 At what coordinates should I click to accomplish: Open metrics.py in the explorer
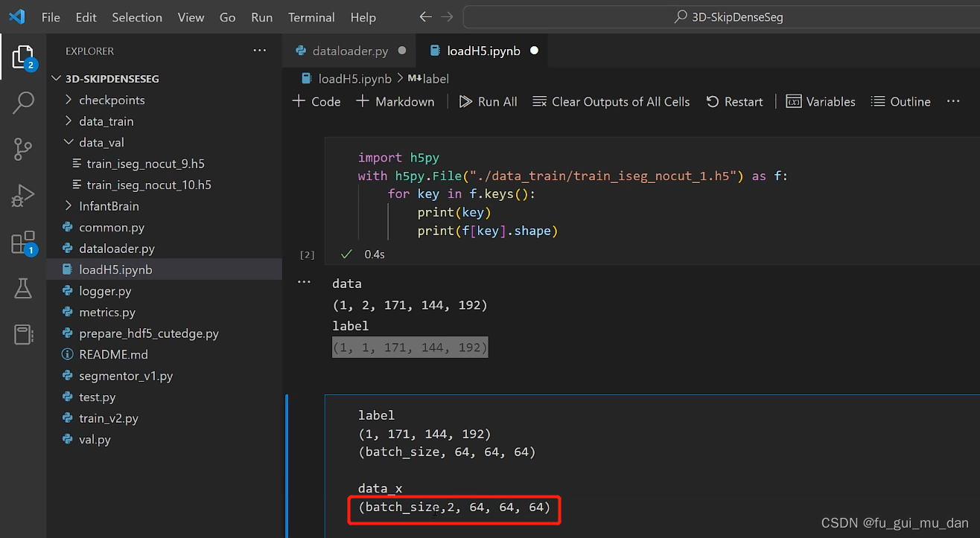[107, 313]
